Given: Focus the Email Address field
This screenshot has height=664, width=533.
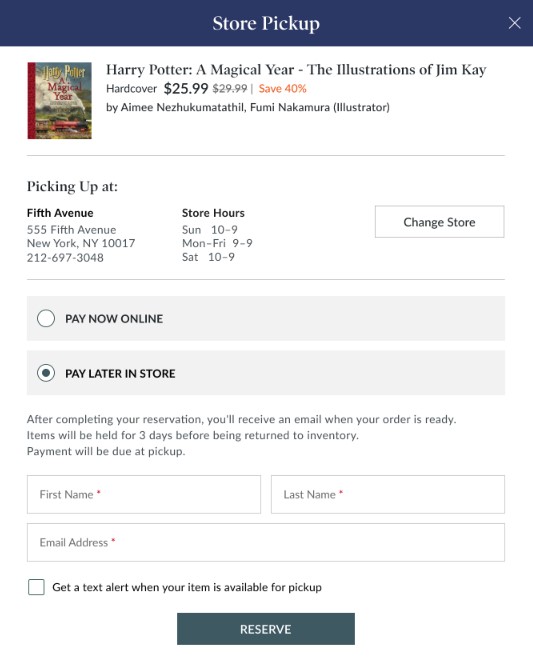Looking at the screenshot, I should pyautogui.click(x=266, y=542).
